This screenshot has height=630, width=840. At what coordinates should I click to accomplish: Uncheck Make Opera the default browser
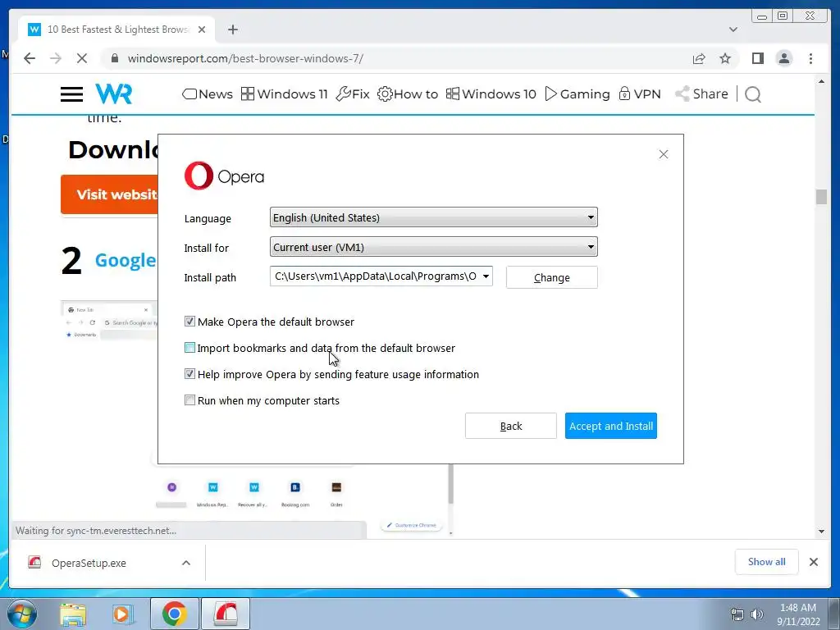[189, 322]
